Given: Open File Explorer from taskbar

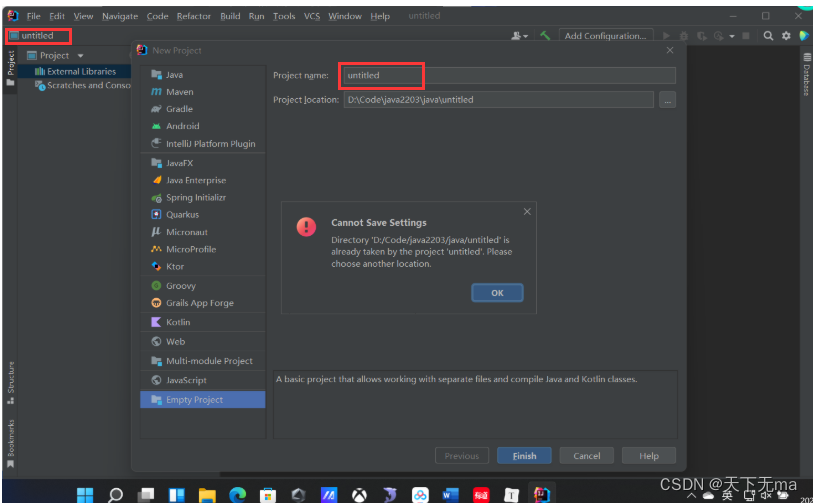Looking at the screenshot, I should click(207, 495).
